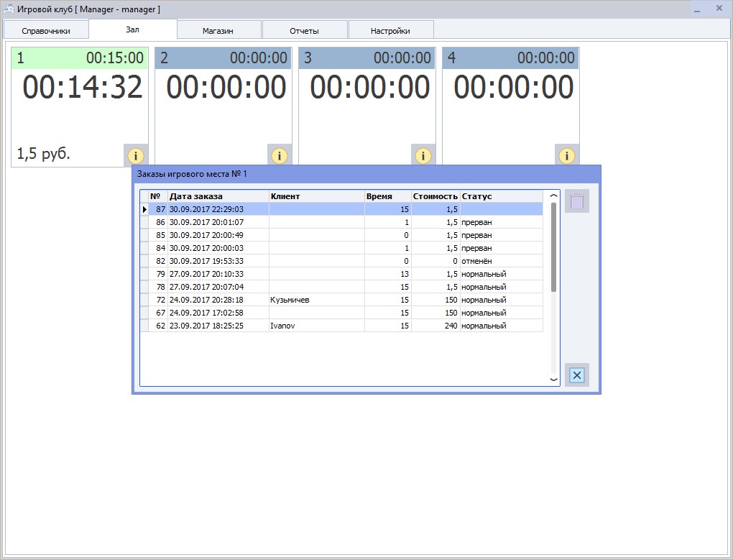Open info for gaming place 1

tap(136, 155)
